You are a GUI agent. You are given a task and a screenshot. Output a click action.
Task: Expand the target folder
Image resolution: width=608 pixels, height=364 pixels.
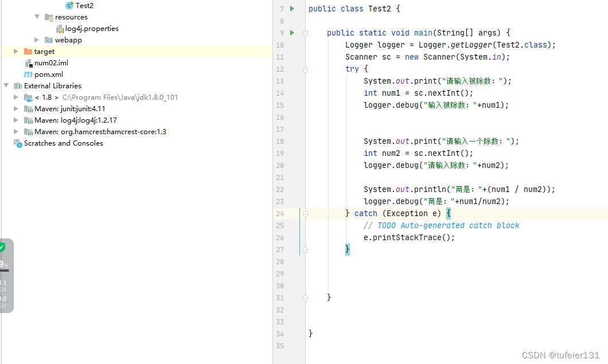tap(15, 51)
